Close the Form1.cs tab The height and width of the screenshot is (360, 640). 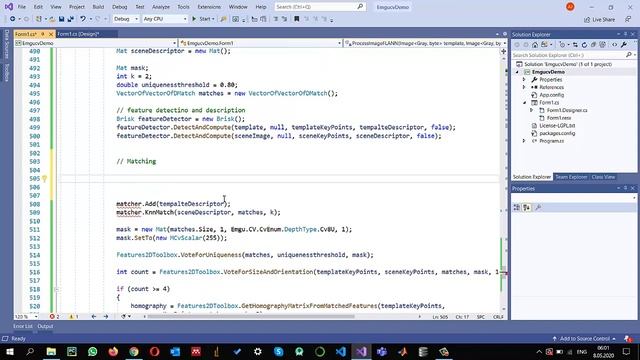tap(51, 34)
